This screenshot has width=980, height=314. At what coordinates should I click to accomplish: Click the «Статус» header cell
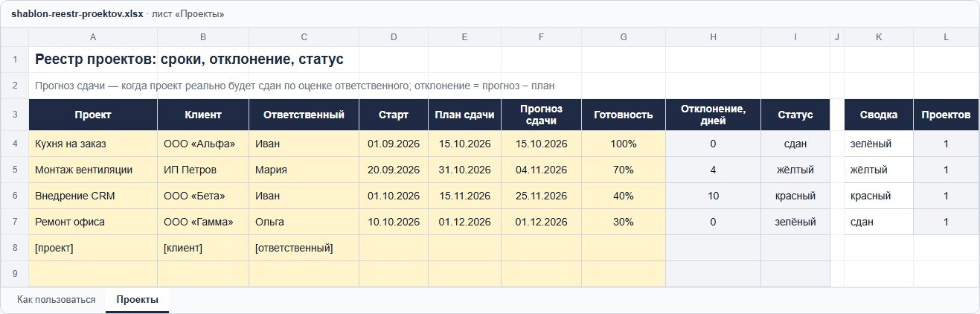(x=795, y=115)
